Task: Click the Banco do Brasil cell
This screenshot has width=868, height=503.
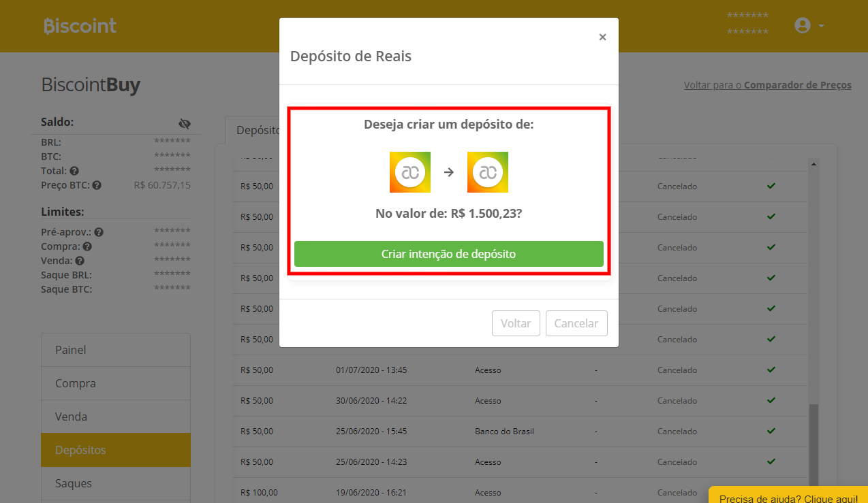Action: [504, 432]
